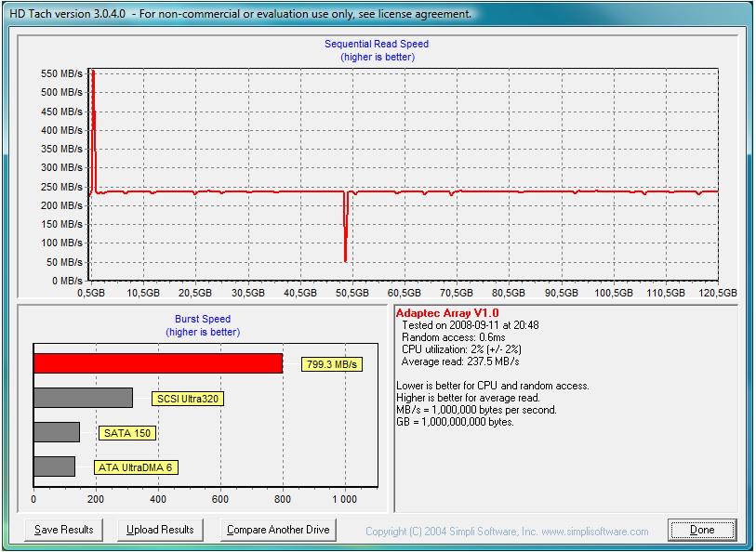Viewport: 756px width, 552px height.
Task: Click the 250 MB/s axis label
Action: [x=61, y=187]
